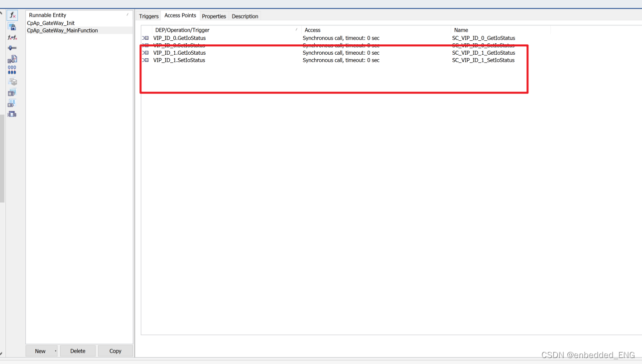This screenshot has height=364, width=642.
Task: Open the Description tab
Action: click(245, 16)
